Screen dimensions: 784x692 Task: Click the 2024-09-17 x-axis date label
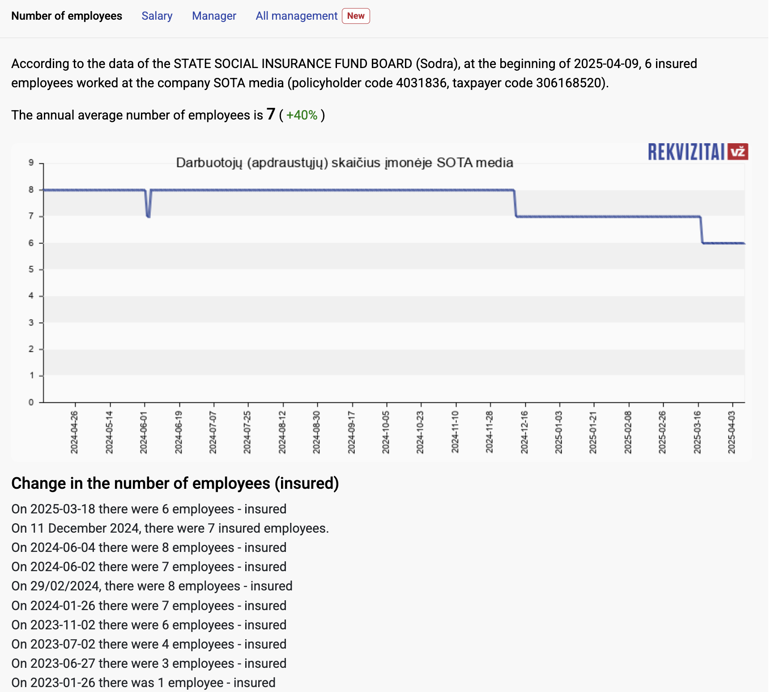click(x=351, y=432)
